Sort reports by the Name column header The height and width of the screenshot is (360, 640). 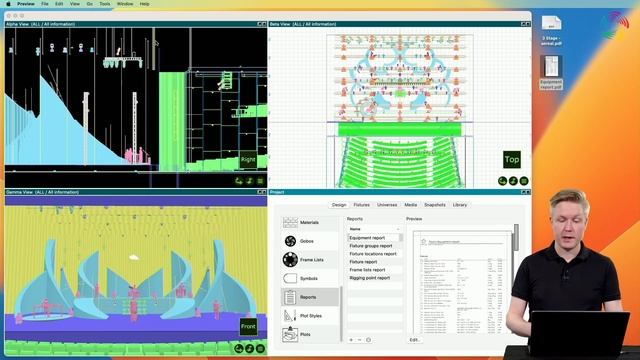pos(374,229)
